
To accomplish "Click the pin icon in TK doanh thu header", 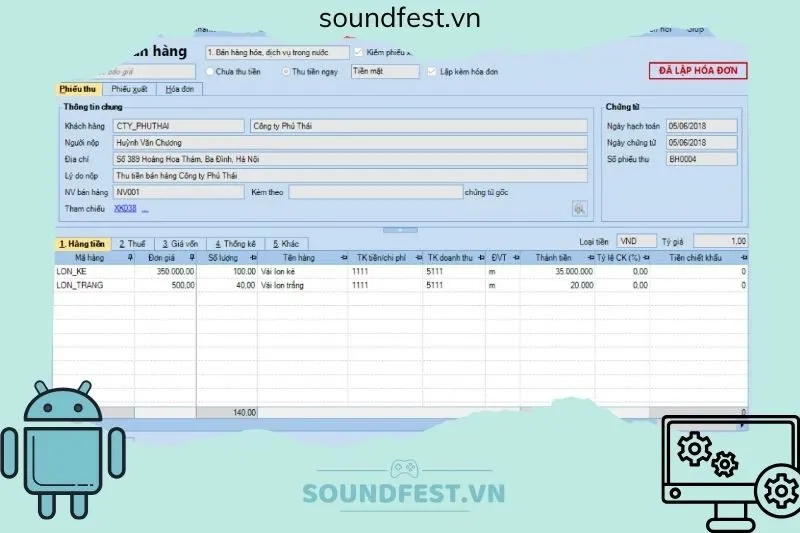I will (x=480, y=257).
